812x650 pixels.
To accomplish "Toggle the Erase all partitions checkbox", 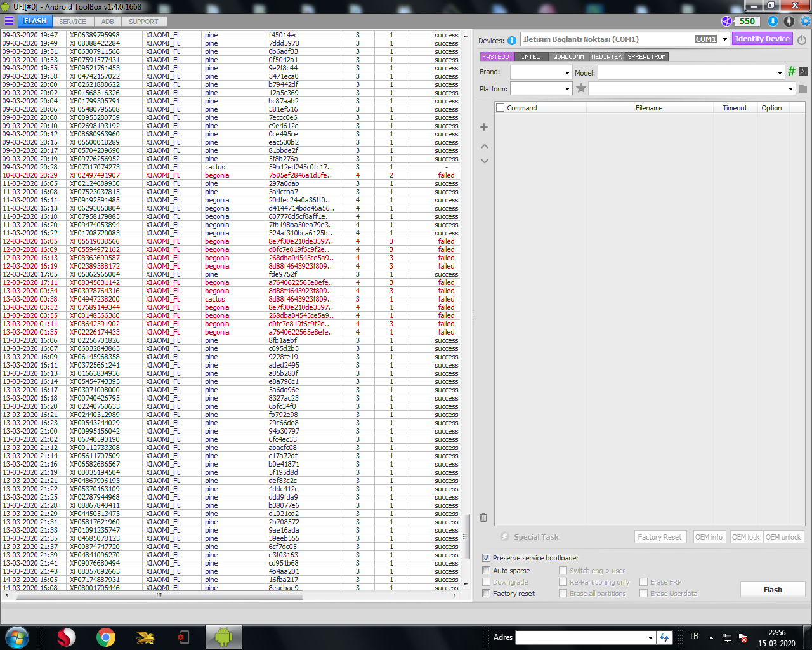I will point(563,594).
